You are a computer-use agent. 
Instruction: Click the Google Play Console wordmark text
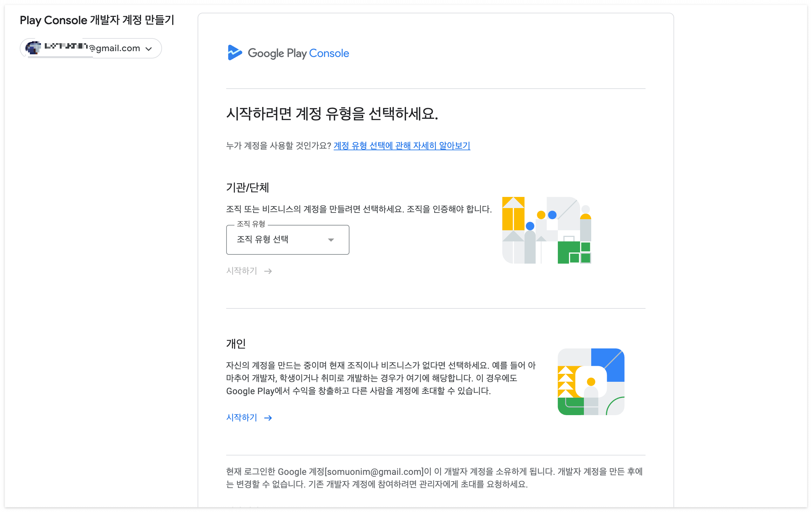click(x=298, y=53)
